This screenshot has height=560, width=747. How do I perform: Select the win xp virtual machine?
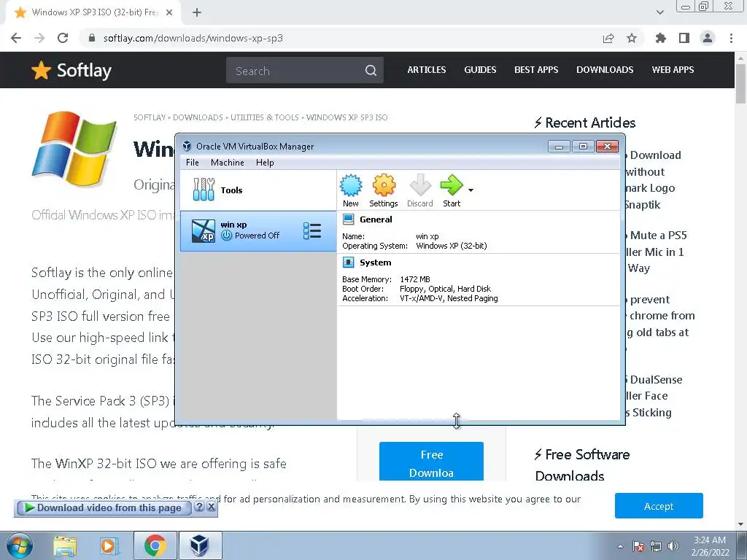click(x=258, y=231)
